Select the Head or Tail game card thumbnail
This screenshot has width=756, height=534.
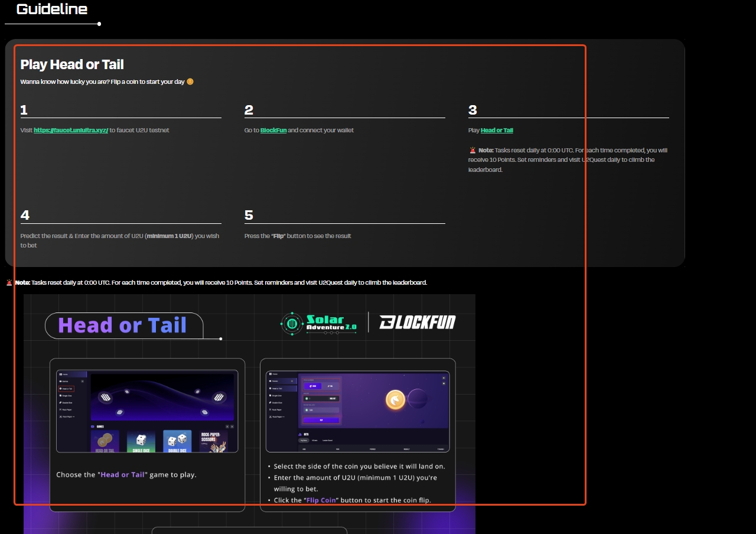tap(105, 441)
